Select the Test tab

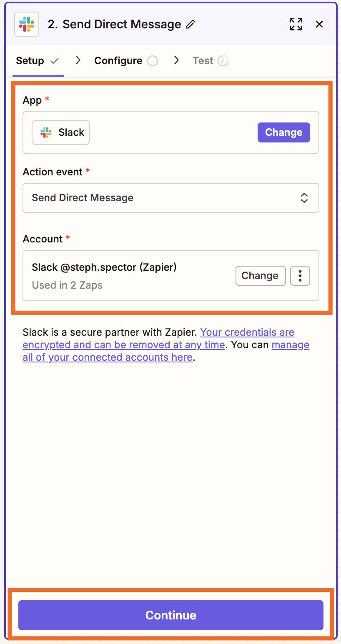point(203,60)
